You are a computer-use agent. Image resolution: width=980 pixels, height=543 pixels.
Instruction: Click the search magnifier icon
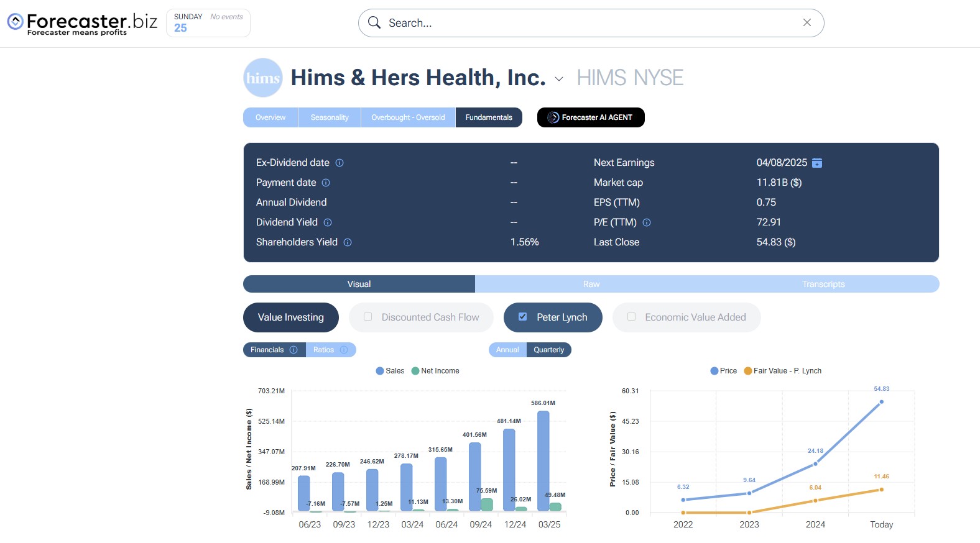point(374,23)
